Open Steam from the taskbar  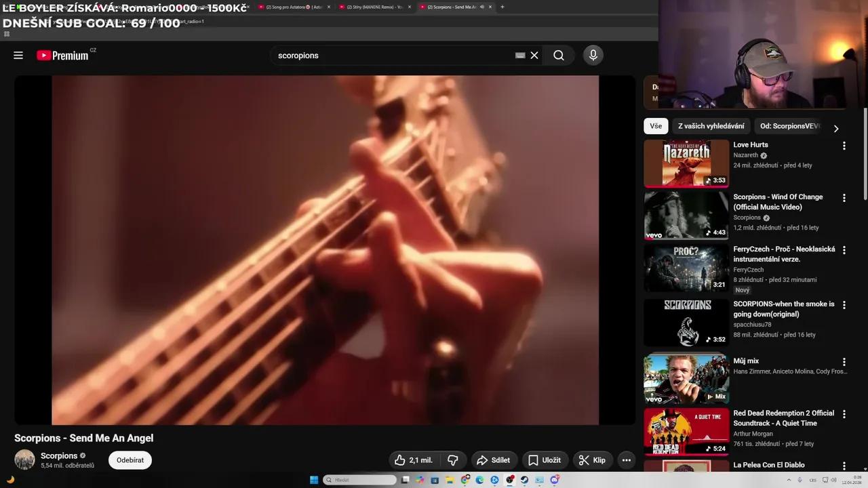pos(524,480)
